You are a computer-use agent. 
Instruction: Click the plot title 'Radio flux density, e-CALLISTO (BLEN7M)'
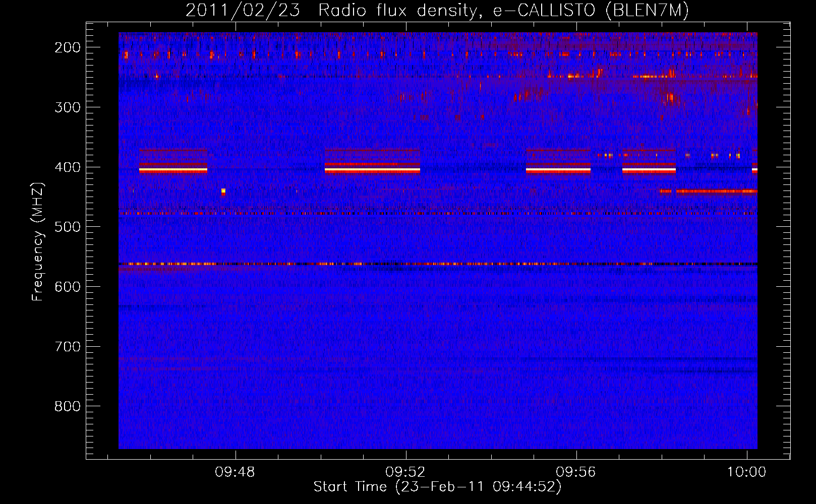point(503,11)
